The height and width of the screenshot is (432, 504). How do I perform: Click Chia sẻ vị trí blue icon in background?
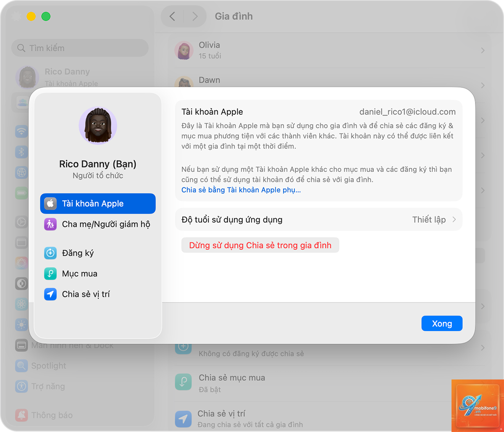click(183, 419)
